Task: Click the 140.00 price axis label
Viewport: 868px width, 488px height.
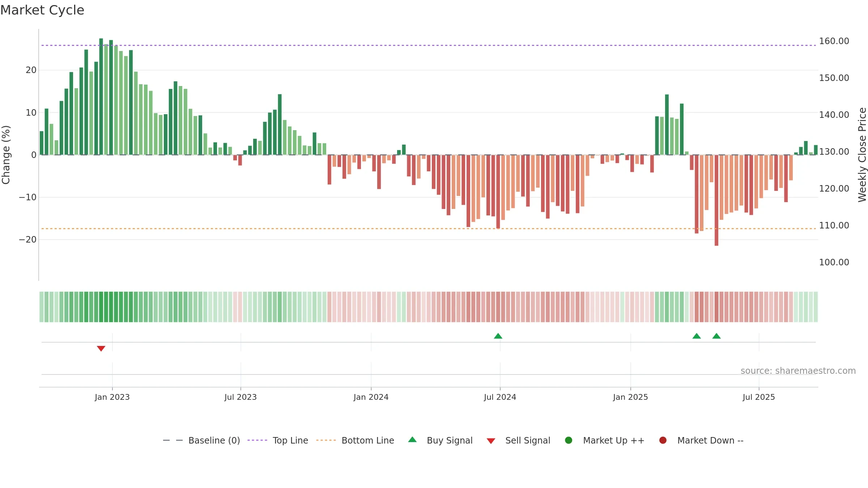Action: click(834, 115)
